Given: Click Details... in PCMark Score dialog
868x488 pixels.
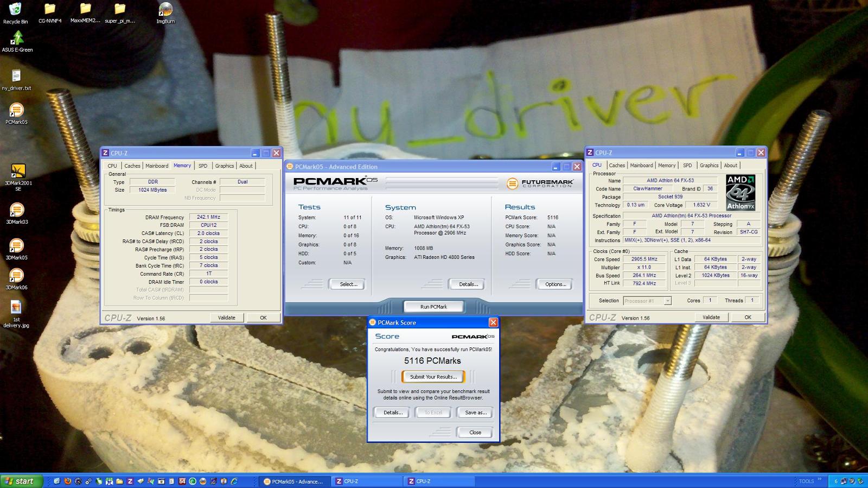Looking at the screenshot, I should coord(393,413).
